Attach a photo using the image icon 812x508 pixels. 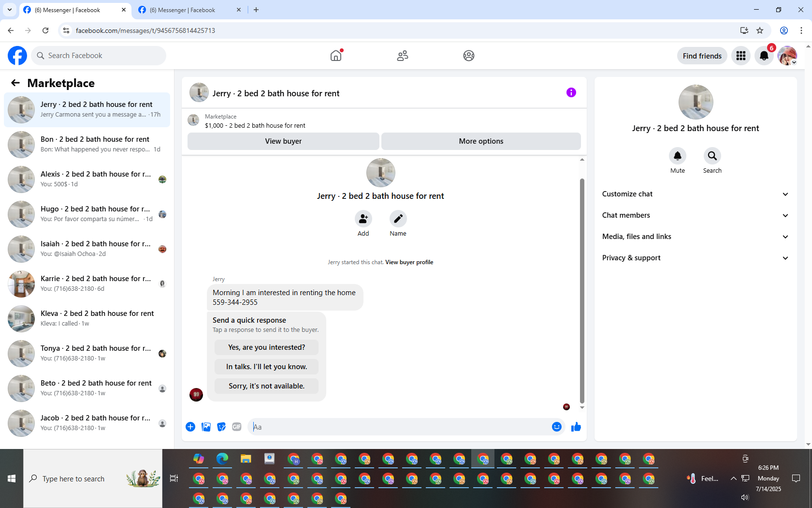pos(206,427)
